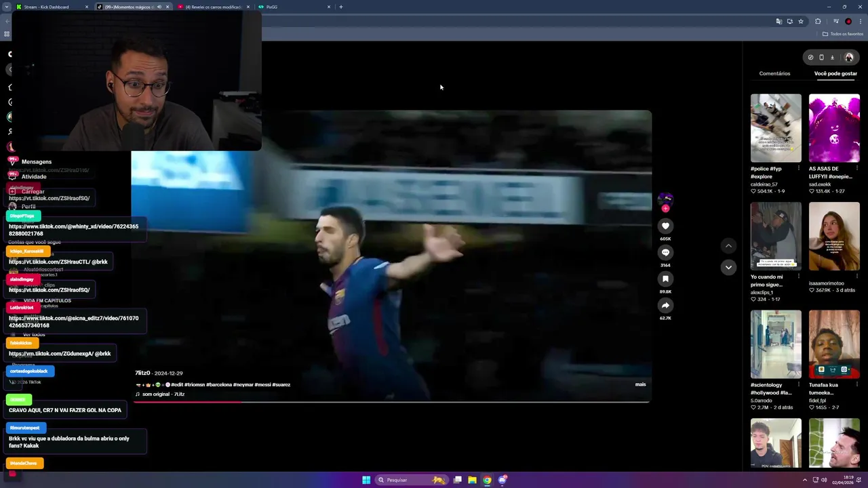Open the Comentários tab

tap(774, 73)
